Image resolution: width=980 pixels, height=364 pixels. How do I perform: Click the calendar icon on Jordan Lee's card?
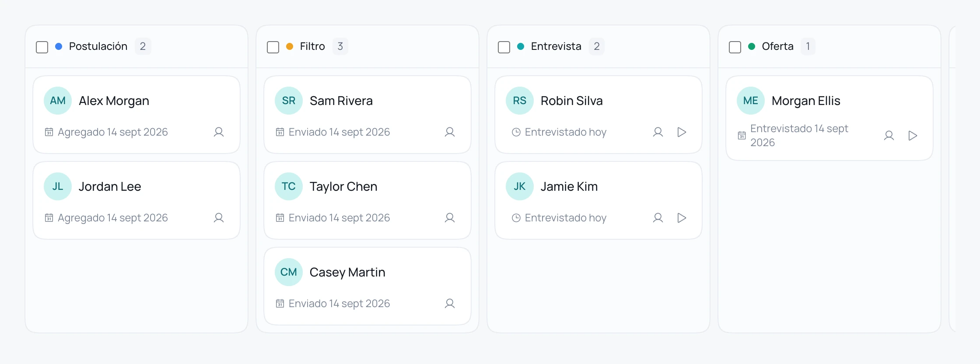(49, 218)
